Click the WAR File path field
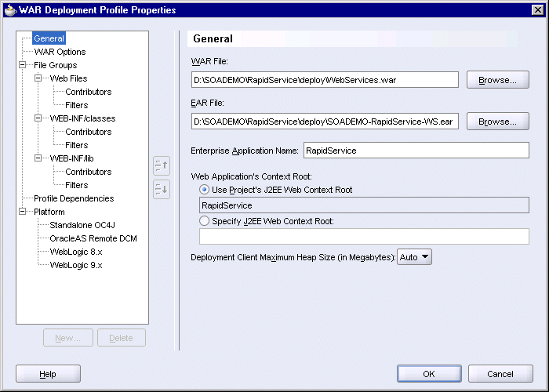549x392 pixels. pyautogui.click(x=325, y=80)
